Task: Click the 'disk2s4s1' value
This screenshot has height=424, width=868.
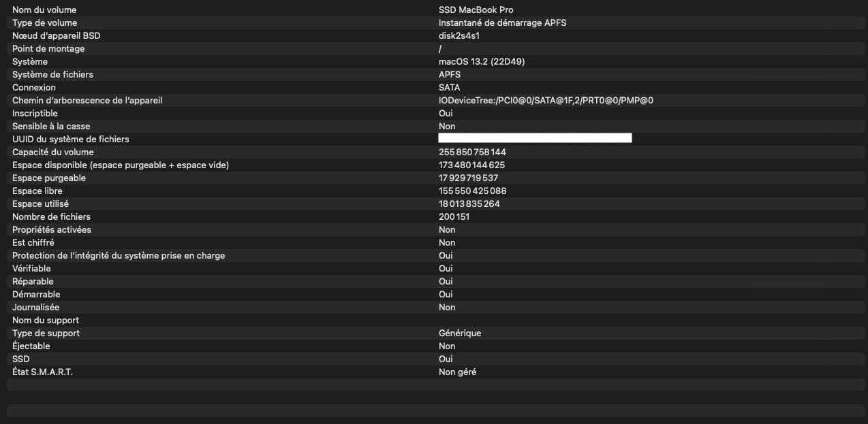Action: 459,36
